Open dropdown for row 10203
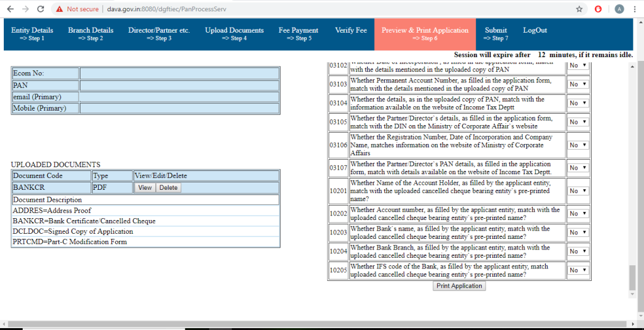This screenshot has height=330, width=644. coord(578,233)
